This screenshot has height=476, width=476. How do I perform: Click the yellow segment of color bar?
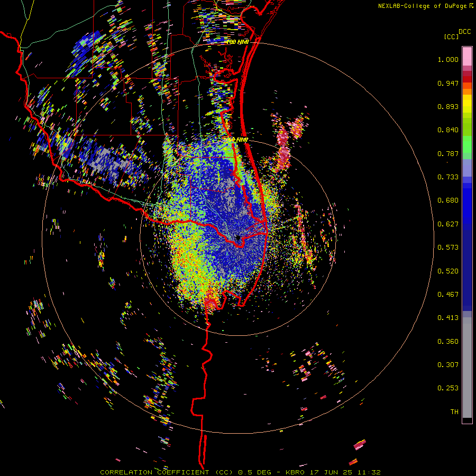(467, 104)
